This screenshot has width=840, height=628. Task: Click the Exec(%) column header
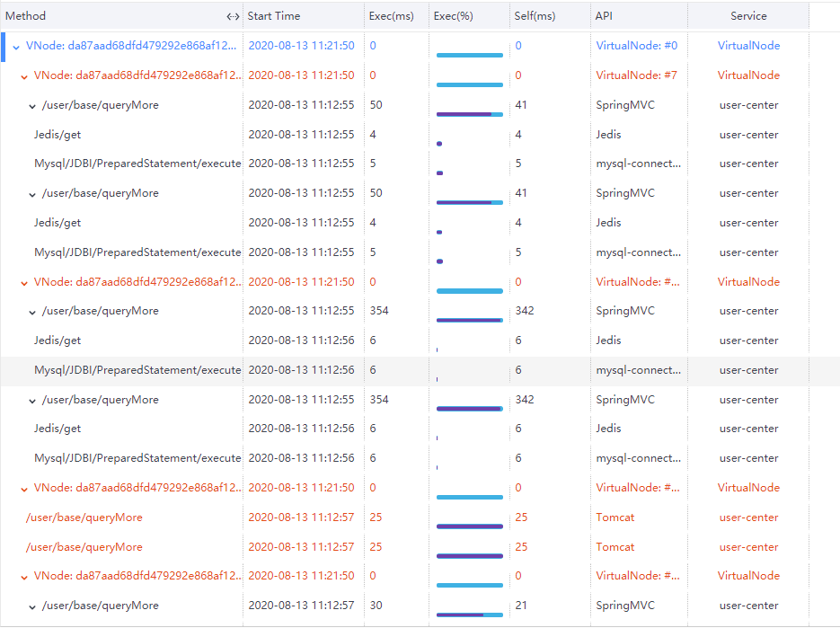point(453,16)
